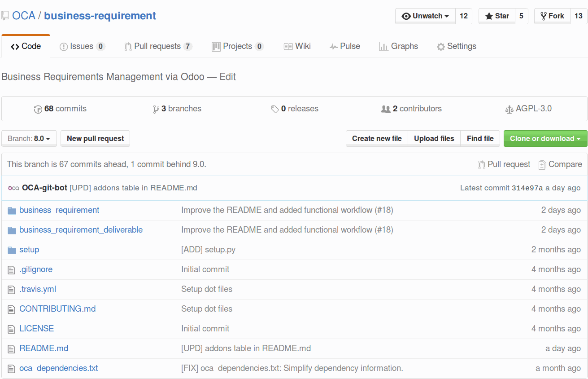588x379 pixels.
Task: Open commit history via the clock icon
Action: (x=38, y=109)
